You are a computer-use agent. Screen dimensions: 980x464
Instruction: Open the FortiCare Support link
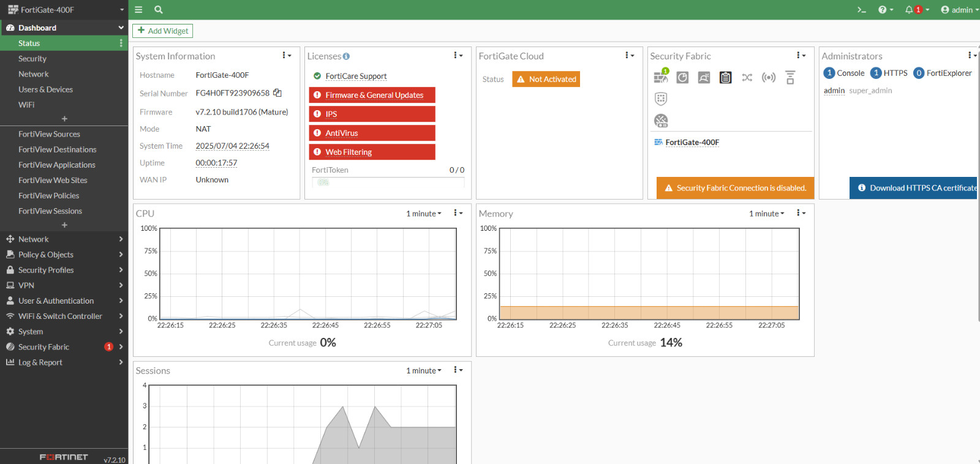(x=356, y=76)
